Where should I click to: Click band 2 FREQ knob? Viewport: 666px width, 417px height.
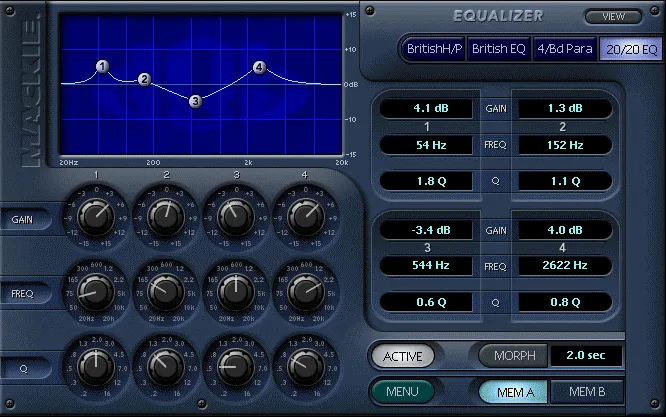pos(166,292)
